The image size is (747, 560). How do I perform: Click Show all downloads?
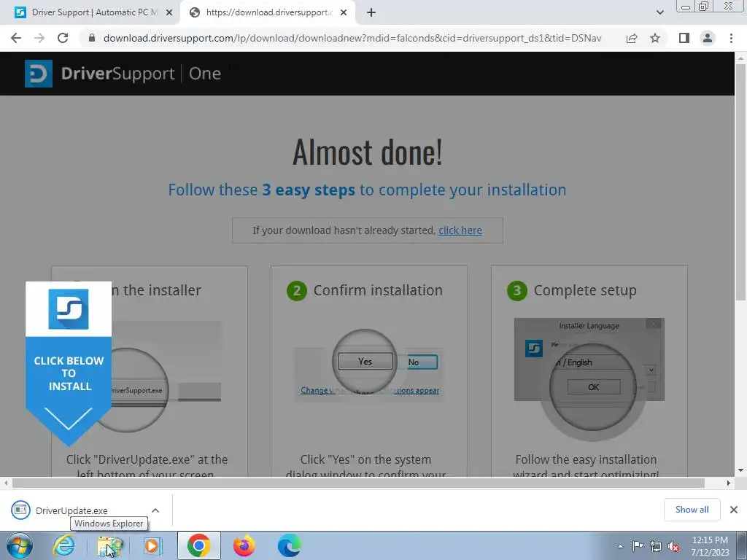tap(692, 510)
